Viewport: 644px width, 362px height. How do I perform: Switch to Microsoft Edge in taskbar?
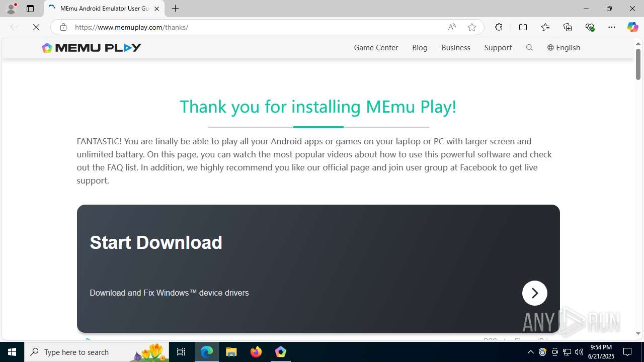[x=207, y=352]
